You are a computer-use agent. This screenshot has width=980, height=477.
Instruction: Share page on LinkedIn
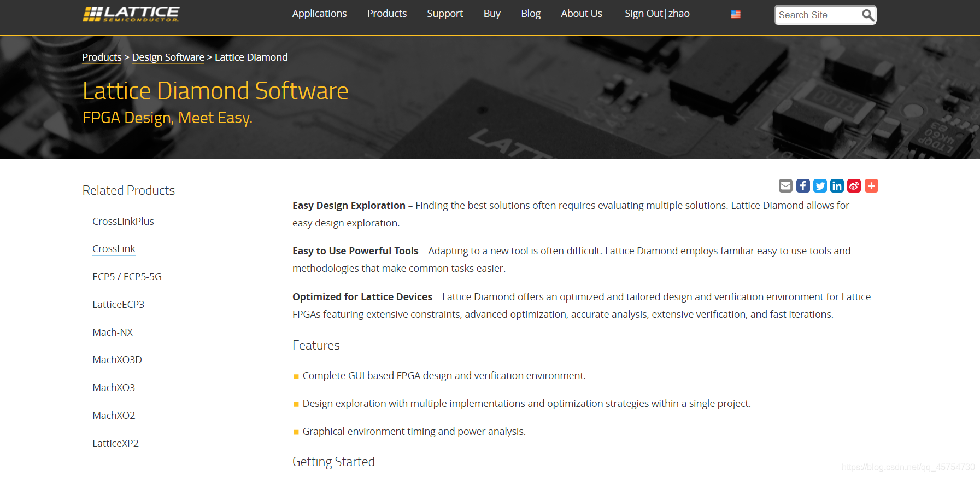[x=837, y=186]
